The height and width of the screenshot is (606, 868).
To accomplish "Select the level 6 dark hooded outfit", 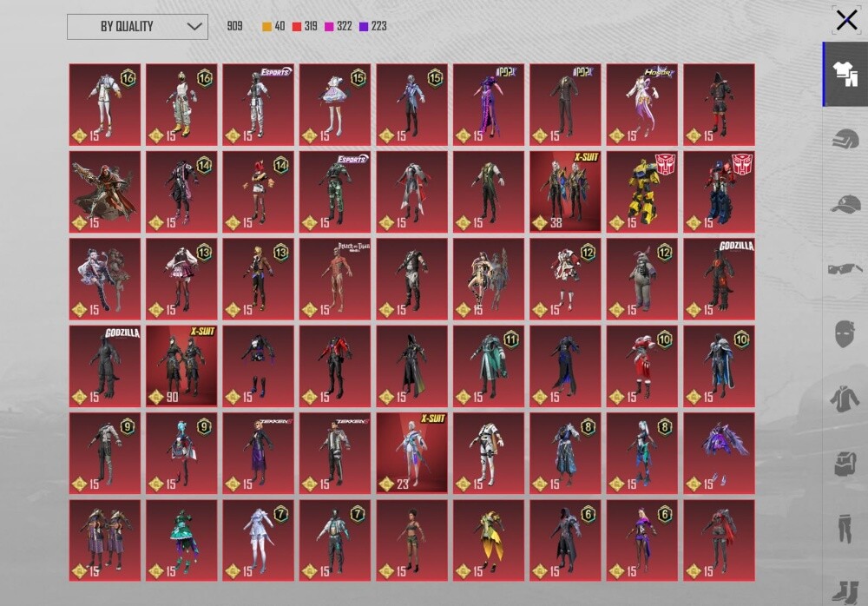I will coord(565,541).
